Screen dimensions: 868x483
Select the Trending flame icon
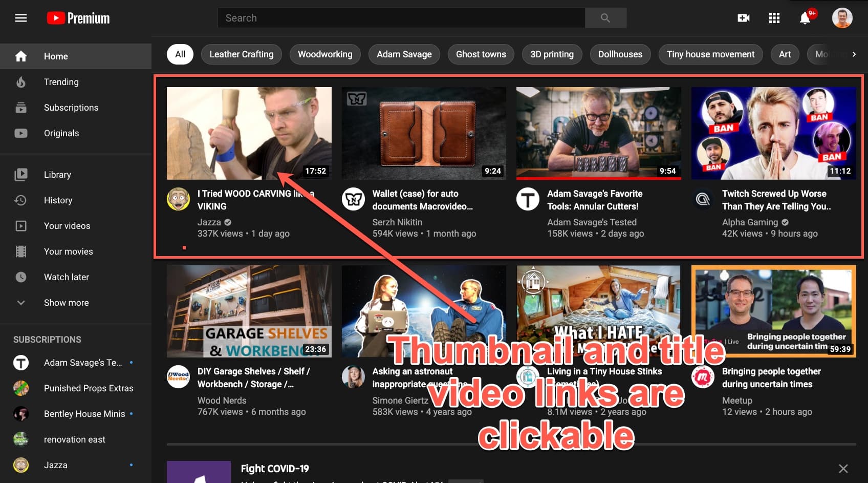coord(20,81)
